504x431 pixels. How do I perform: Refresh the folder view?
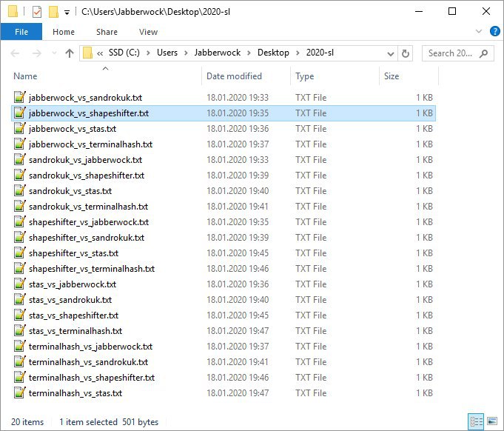tap(406, 53)
